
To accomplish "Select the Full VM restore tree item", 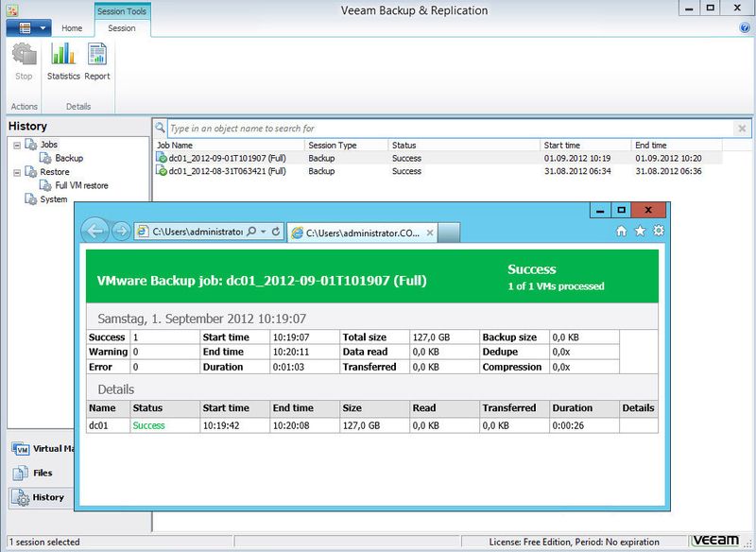I will coord(74,185).
